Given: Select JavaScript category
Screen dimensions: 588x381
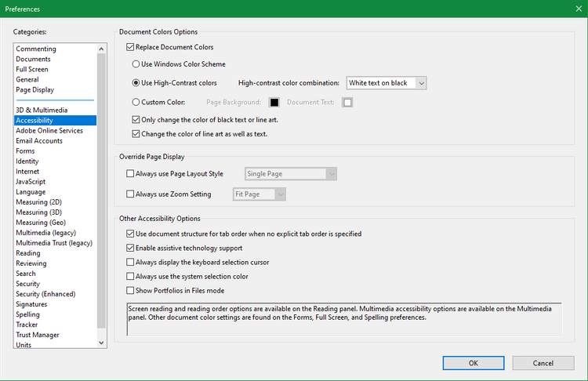Looking at the screenshot, I should (x=31, y=182).
